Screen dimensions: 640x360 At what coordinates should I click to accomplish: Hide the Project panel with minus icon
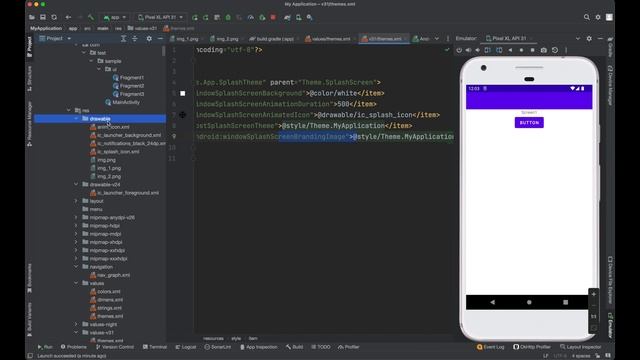pyautogui.click(x=160, y=38)
